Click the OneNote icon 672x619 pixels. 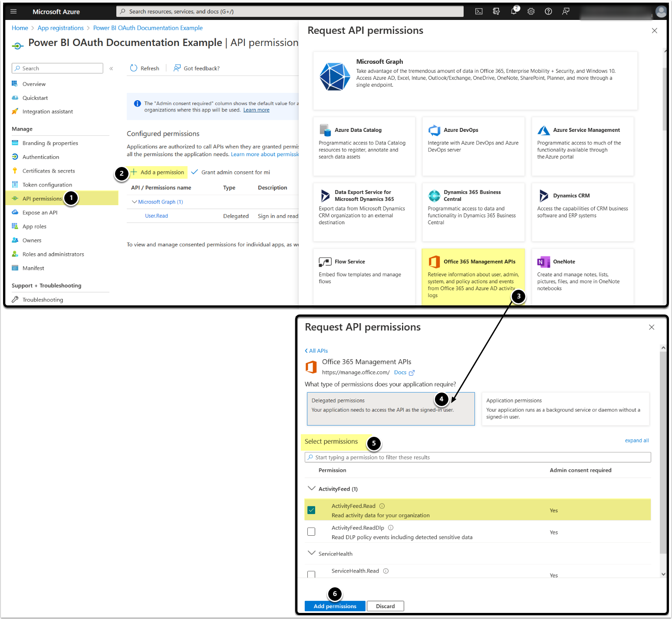click(x=544, y=262)
